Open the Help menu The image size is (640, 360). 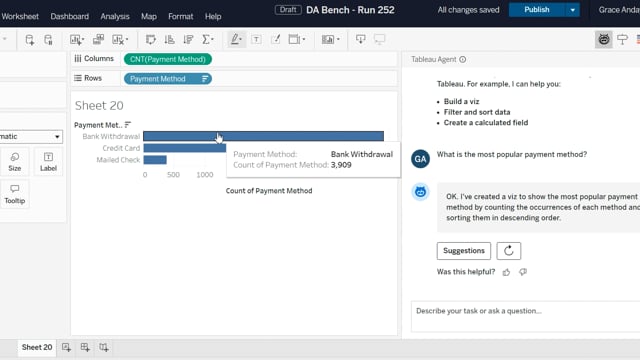213,16
